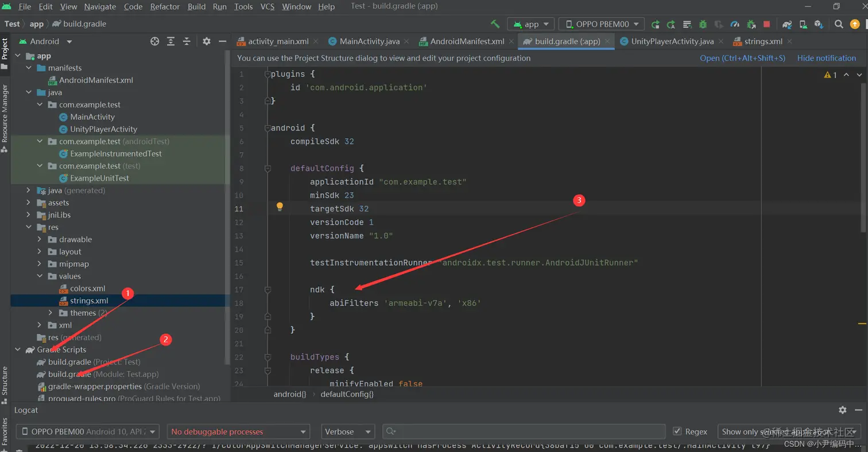Image resolution: width=868 pixels, height=452 pixels.
Task: Click Open (Ctrl+Alt+Shift+S) link
Action: coord(742,58)
